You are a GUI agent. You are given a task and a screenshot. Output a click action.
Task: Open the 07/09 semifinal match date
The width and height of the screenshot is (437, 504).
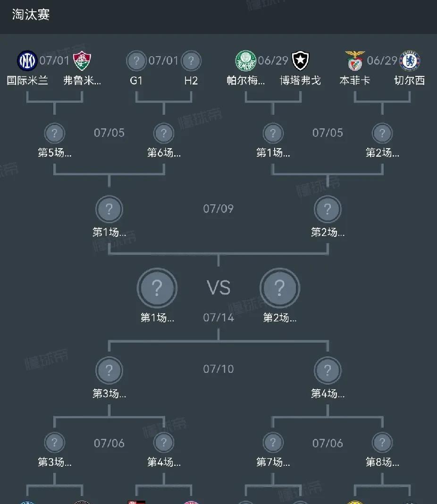tap(218, 209)
